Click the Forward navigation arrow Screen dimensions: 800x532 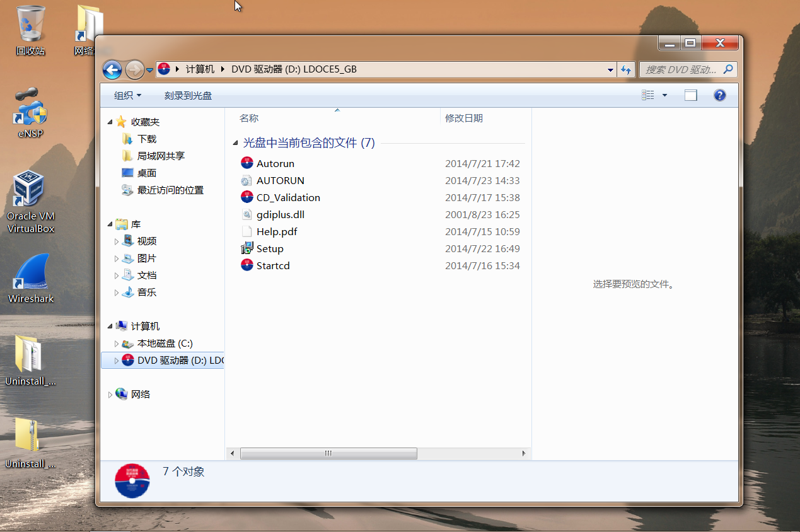[134, 70]
